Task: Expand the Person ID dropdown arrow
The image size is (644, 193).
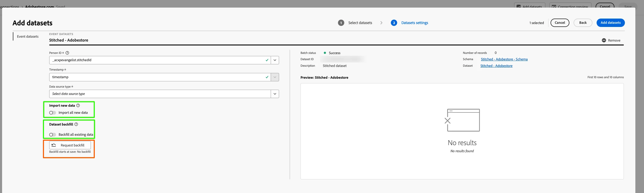Action: [275, 60]
